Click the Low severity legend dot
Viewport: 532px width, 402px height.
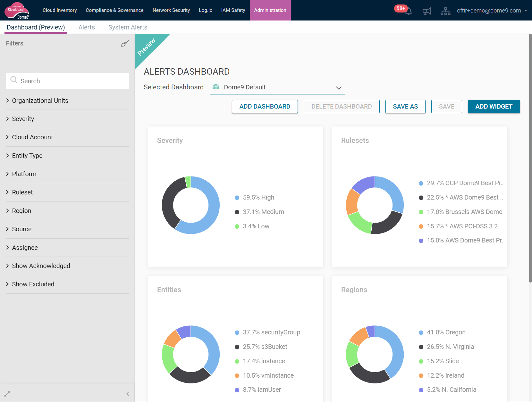click(x=237, y=226)
